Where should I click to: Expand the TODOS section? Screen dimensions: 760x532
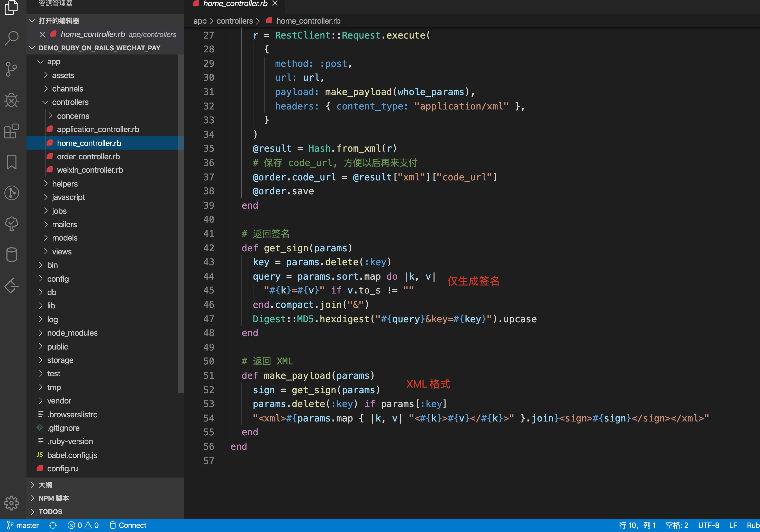(x=50, y=511)
